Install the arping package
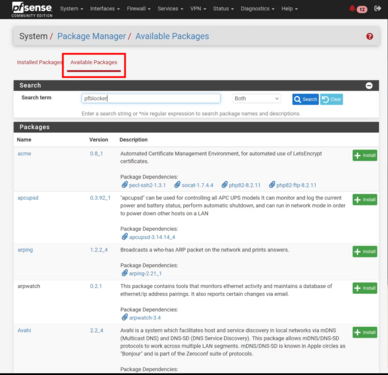Screen dimensions: 388x375 pyautogui.click(x=365, y=252)
